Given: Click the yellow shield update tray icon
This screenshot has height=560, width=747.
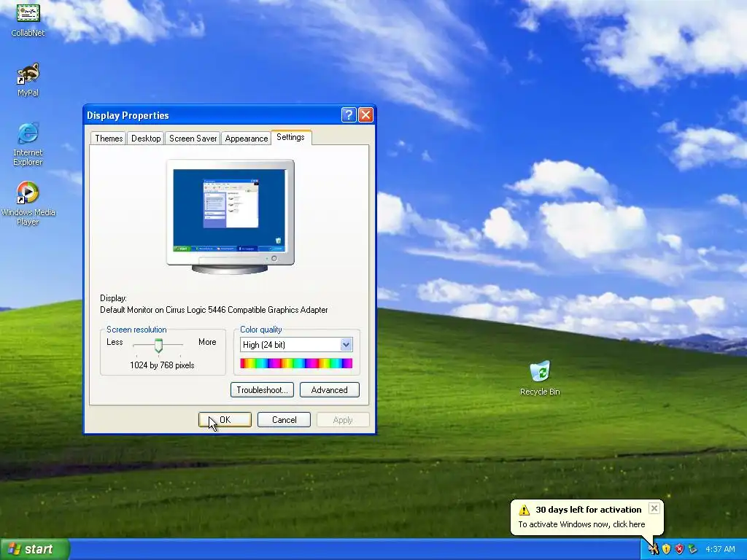Looking at the screenshot, I should pyautogui.click(x=666, y=549).
